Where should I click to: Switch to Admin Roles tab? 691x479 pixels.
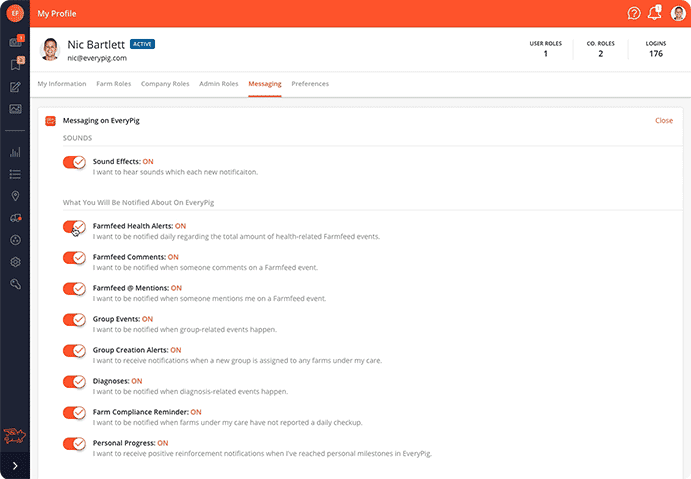coord(219,84)
